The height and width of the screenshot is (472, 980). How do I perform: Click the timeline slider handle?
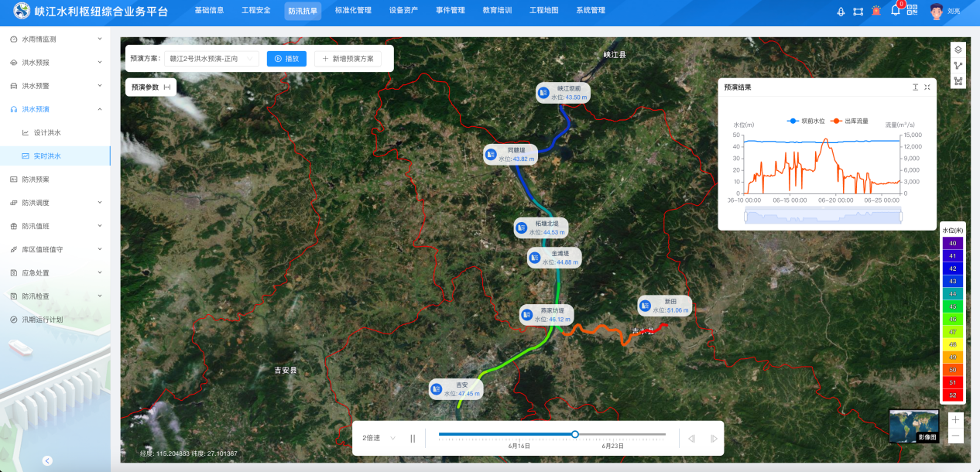[574, 434]
